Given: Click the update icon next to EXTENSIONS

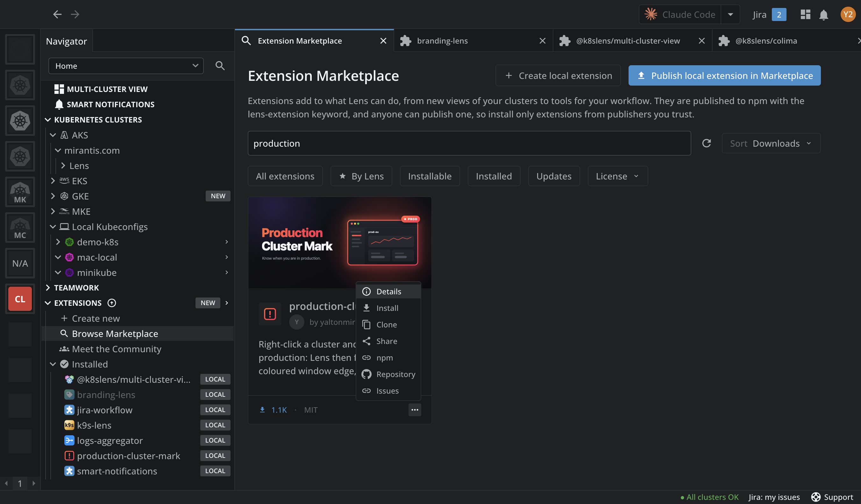Looking at the screenshot, I should 112,303.
